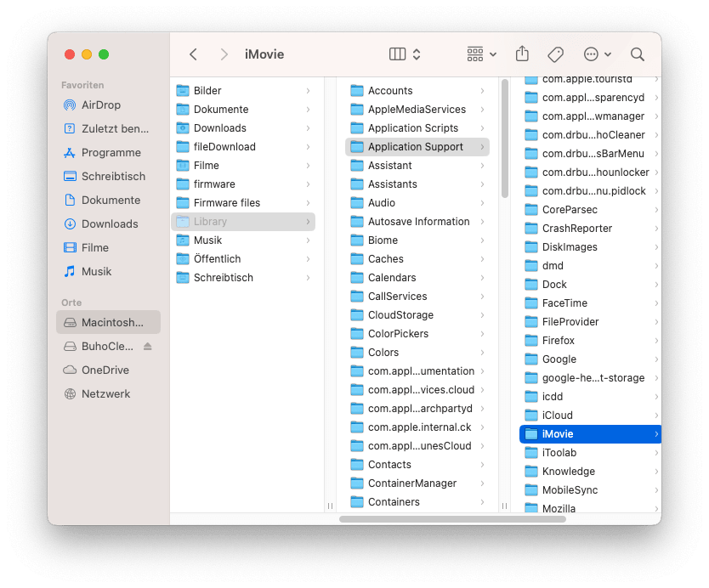
Task: Click the first column width handle
Action: pos(330,506)
